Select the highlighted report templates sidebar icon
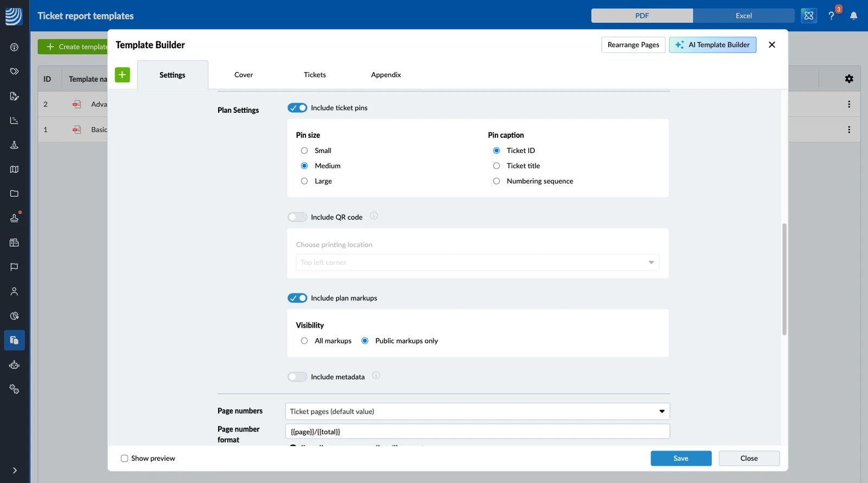The image size is (868, 483). click(x=14, y=340)
